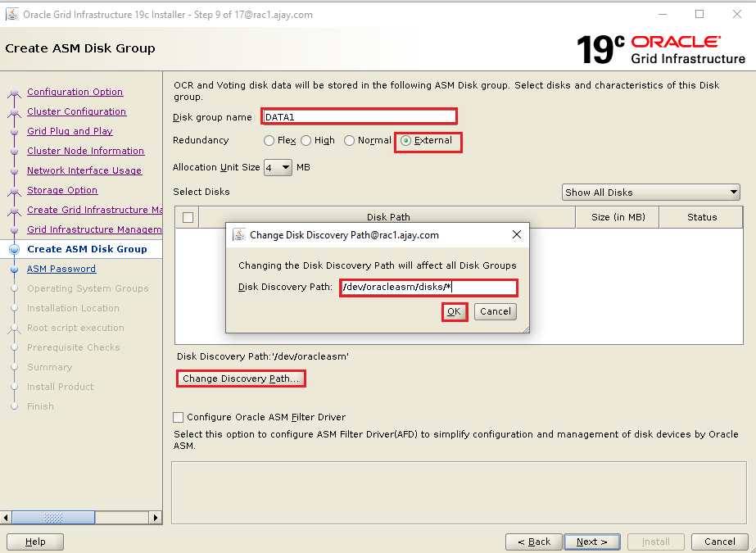Click the sidebar scrollbar left arrow

point(6,518)
